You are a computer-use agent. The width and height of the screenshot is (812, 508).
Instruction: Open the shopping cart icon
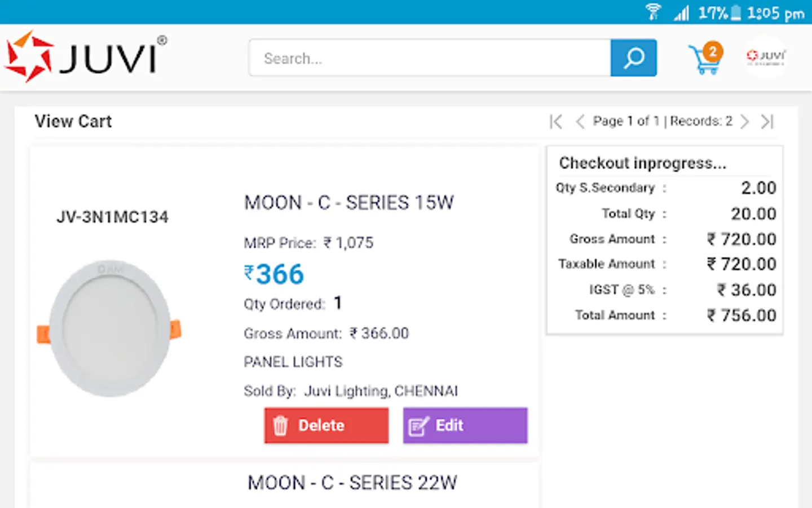[x=704, y=60]
